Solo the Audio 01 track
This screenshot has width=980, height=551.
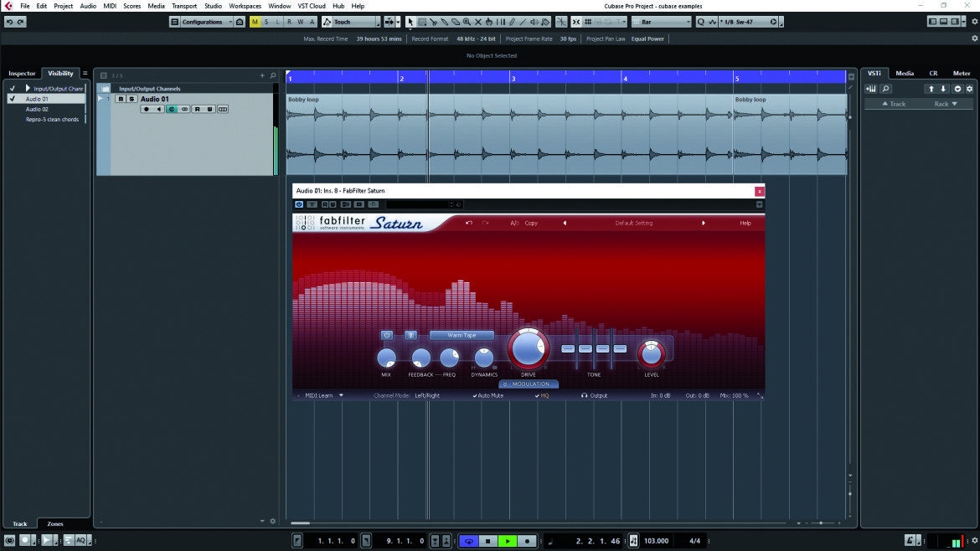(x=132, y=99)
